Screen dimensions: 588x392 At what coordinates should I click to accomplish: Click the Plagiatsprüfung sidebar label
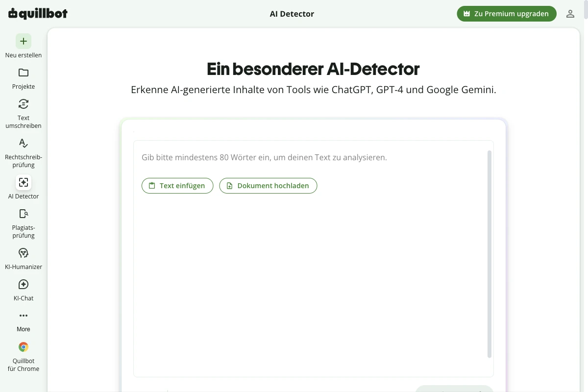24,232
